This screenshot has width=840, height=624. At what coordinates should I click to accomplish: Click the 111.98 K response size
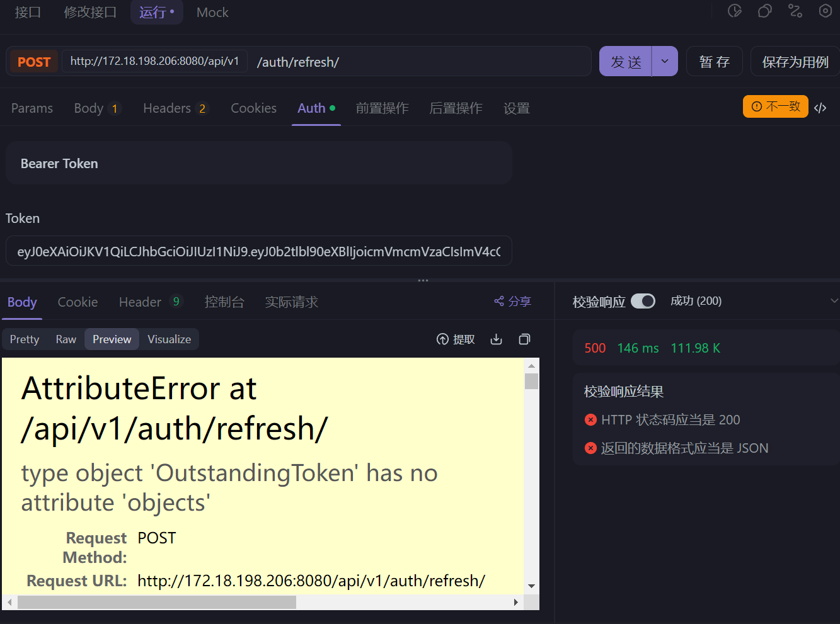[x=695, y=348]
